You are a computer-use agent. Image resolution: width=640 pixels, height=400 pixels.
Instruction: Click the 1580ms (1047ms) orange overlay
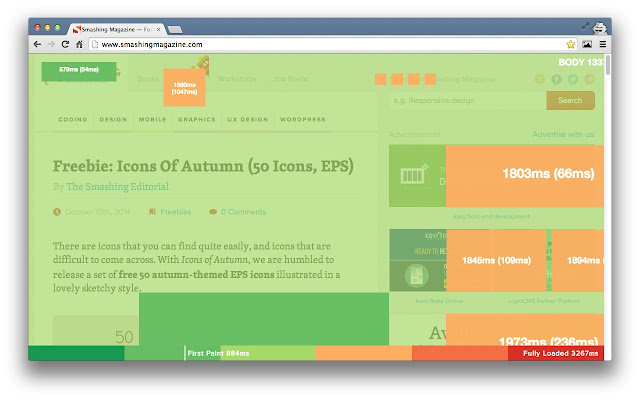point(184,88)
